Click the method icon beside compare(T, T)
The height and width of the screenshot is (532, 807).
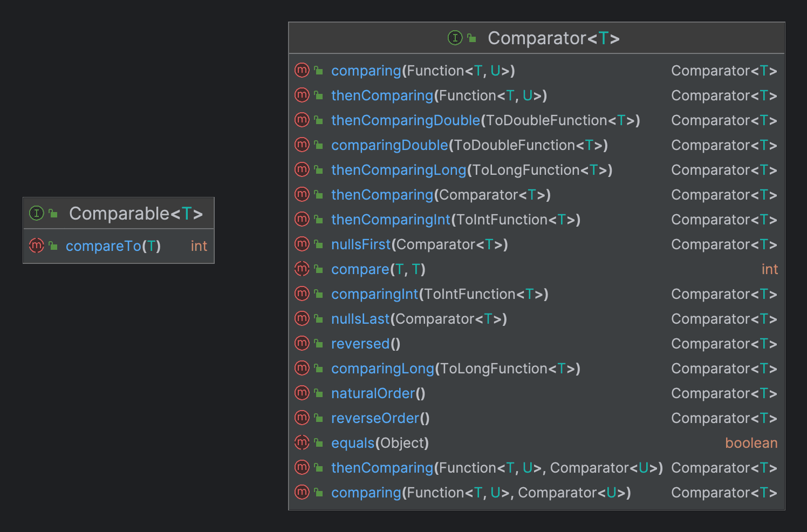pos(302,269)
